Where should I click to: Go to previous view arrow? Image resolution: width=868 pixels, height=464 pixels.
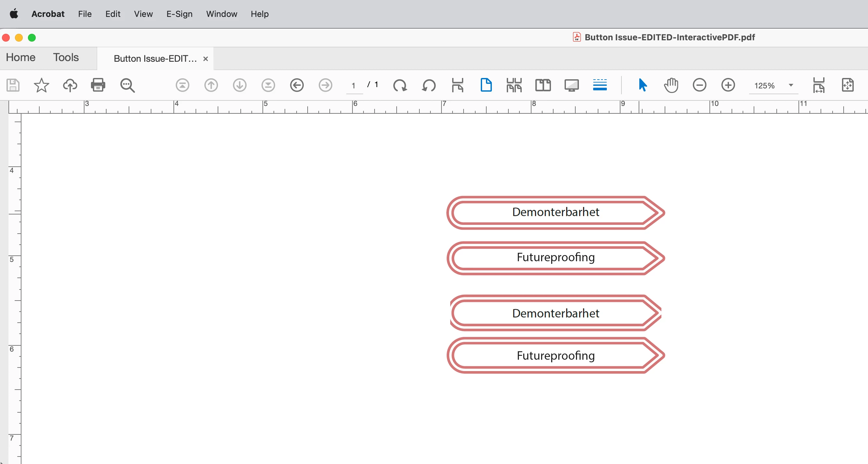(x=297, y=85)
